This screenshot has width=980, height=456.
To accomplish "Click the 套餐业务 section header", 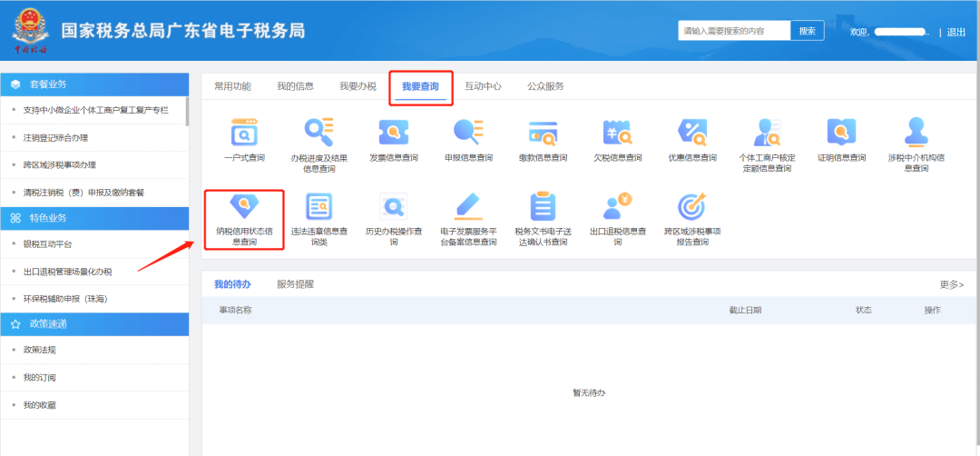I will pos(94,84).
